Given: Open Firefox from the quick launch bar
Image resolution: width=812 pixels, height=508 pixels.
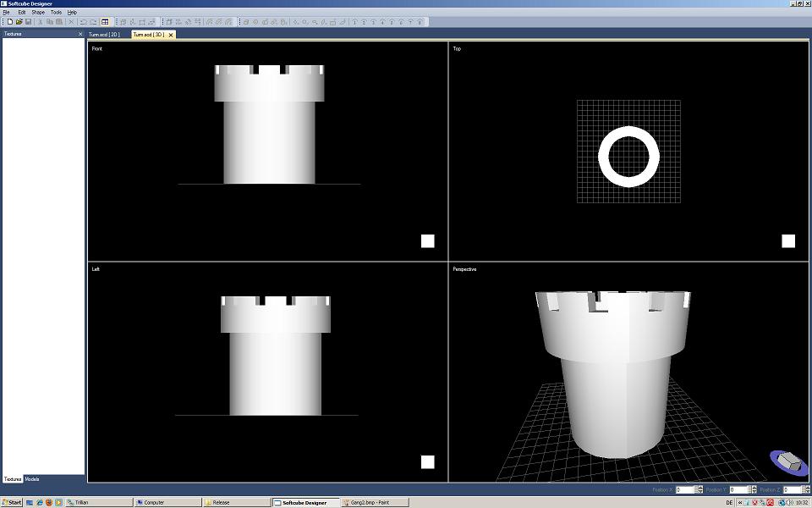Looking at the screenshot, I should pos(48,502).
